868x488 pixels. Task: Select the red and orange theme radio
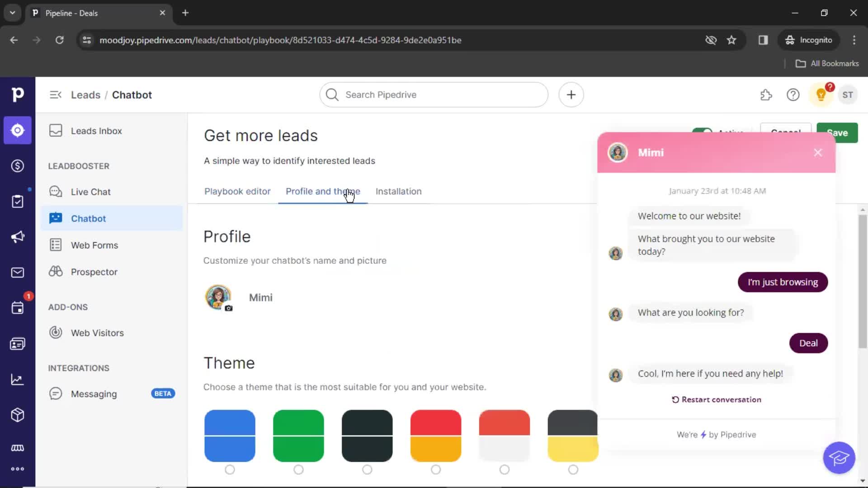click(x=436, y=470)
